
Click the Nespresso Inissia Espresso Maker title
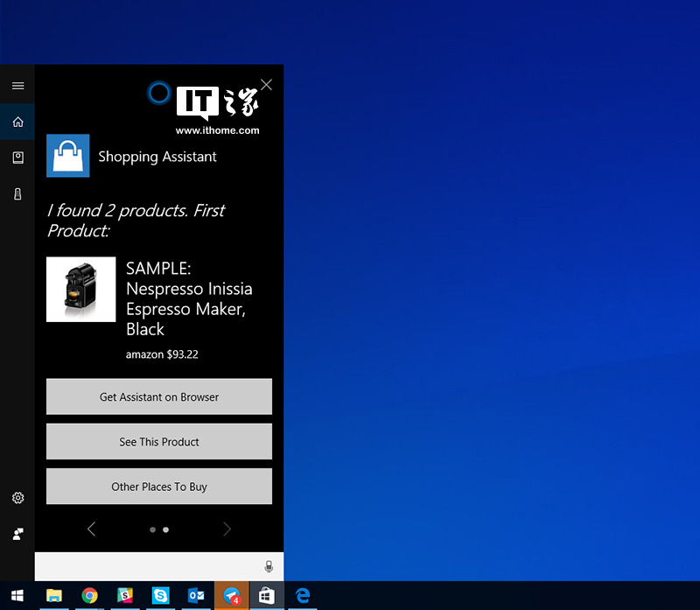pyautogui.click(x=189, y=298)
